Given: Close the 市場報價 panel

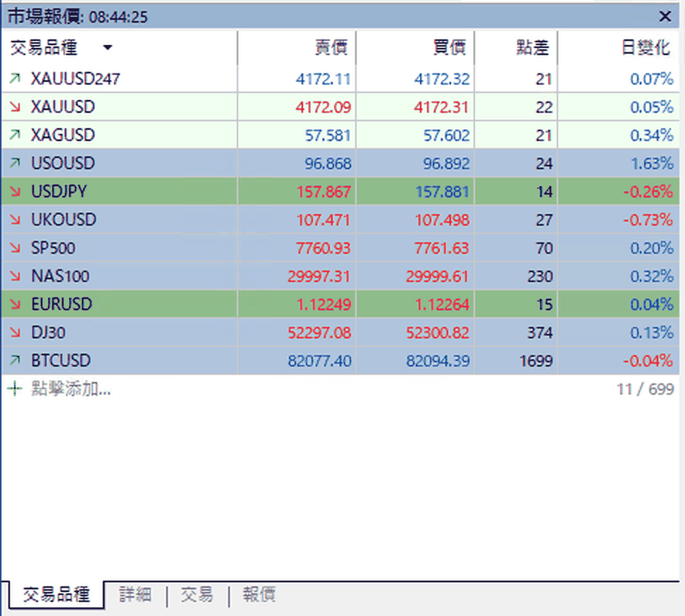Looking at the screenshot, I should [665, 17].
